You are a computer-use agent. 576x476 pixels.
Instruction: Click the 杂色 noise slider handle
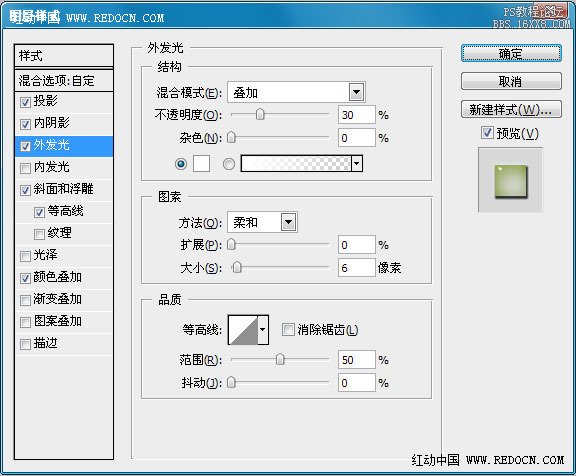pyautogui.click(x=231, y=138)
